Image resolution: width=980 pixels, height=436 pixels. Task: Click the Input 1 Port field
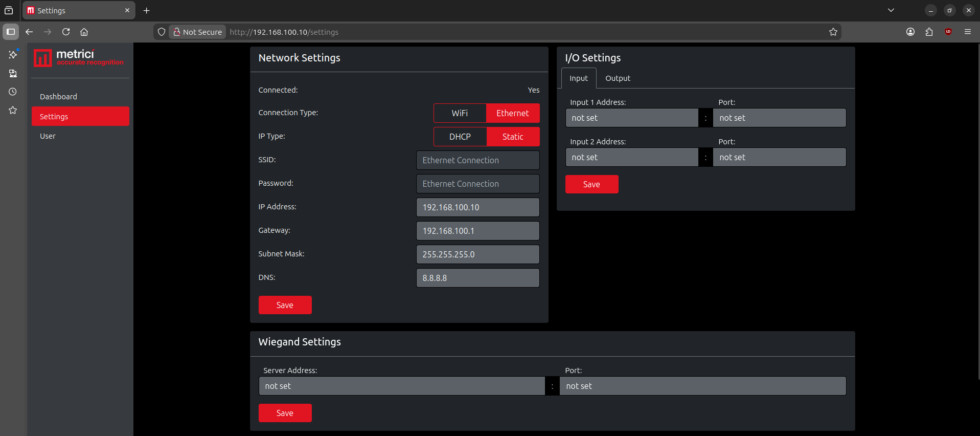(779, 118)
